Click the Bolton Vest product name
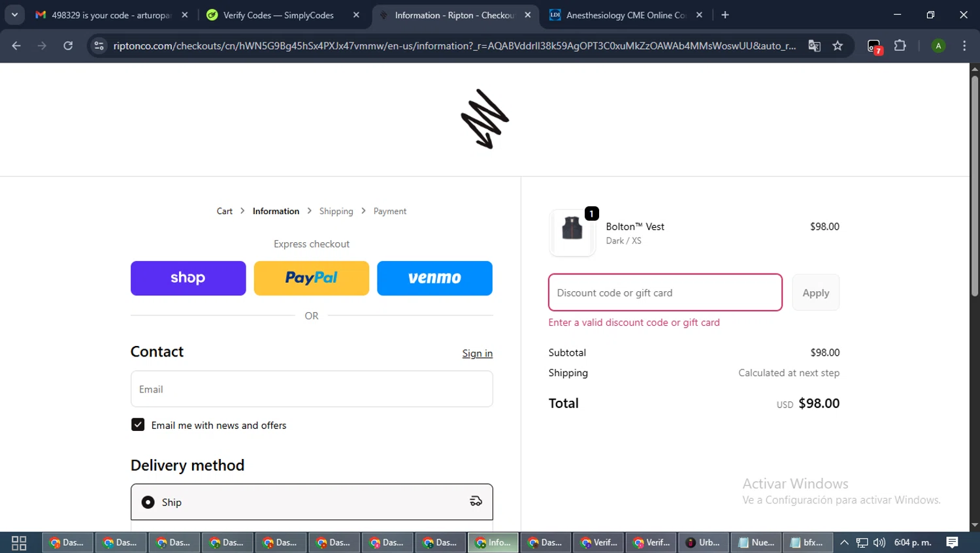 (x=635, y=227)
